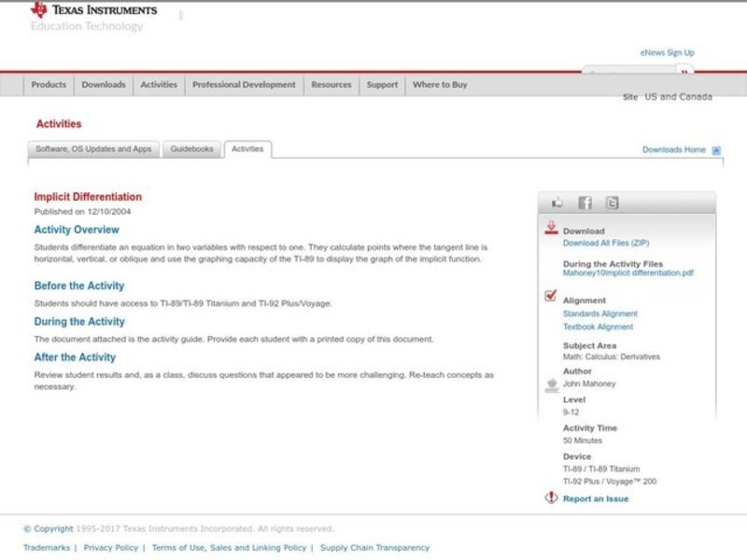Open the Products menu
The height and width of the screenshot is (560, 747).
(x=49, y=85)
